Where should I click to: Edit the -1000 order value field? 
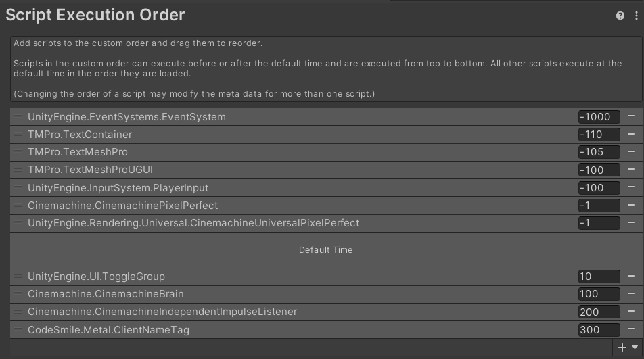click(599, 117)
